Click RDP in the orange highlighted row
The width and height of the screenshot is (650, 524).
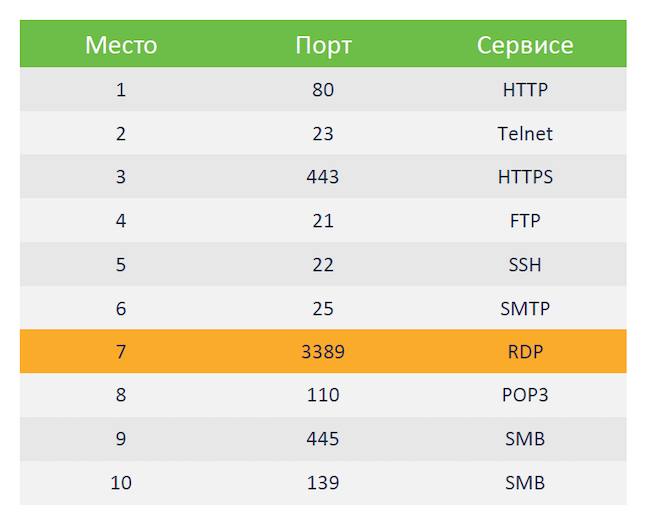tap(525, 352)
